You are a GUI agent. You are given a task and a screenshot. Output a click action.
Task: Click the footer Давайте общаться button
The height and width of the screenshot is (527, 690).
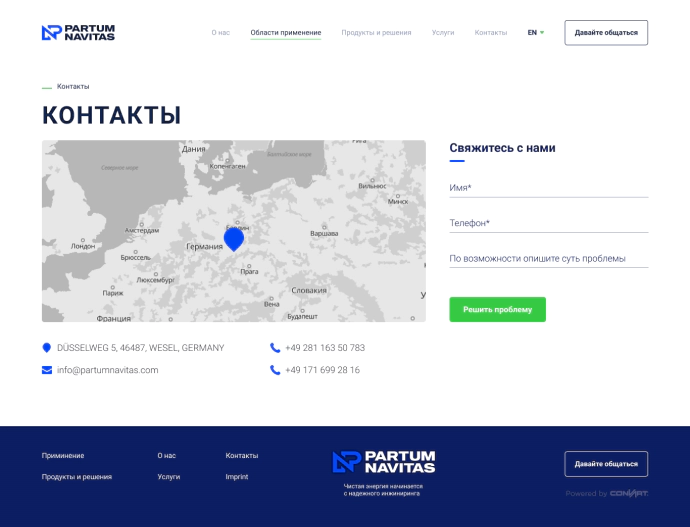point(606,464)
